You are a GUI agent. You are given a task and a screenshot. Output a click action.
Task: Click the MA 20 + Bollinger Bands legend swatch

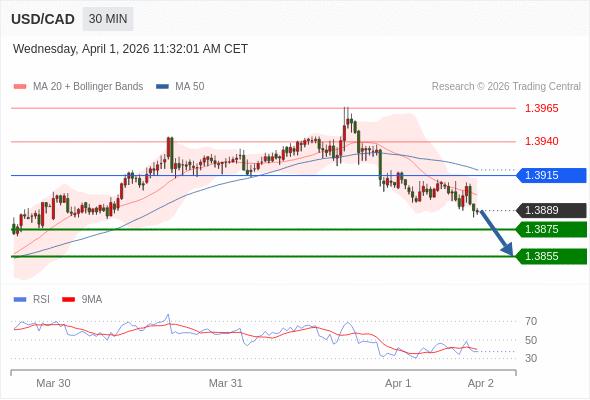pyautogui.click(x=20, y=87)
